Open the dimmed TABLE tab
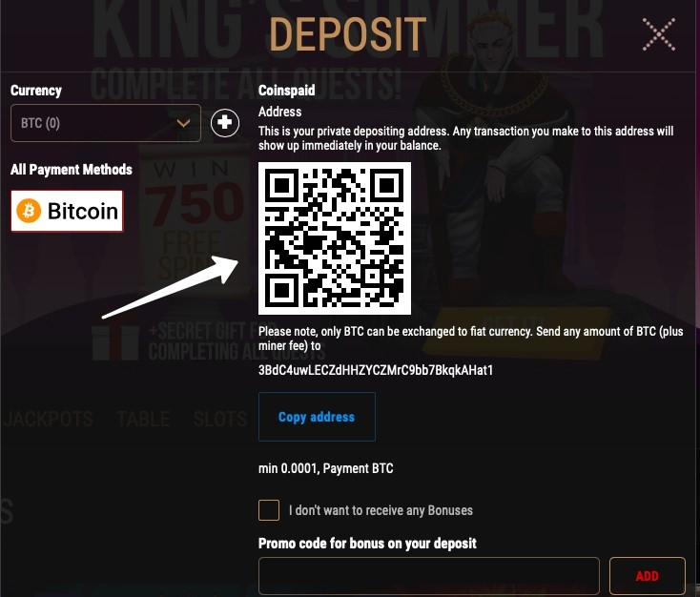Screen dimensions: 700x597 click(x=143, y=420)
